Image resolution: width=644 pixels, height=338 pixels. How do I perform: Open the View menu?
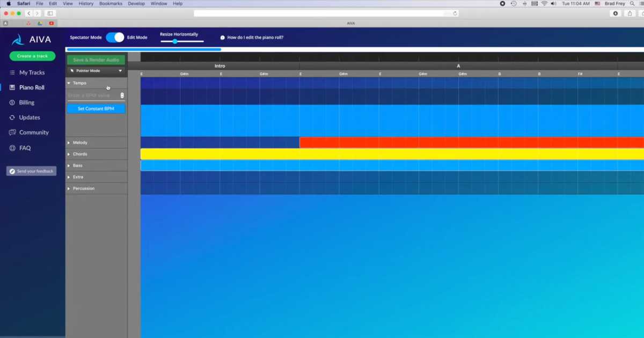(68, 3)
